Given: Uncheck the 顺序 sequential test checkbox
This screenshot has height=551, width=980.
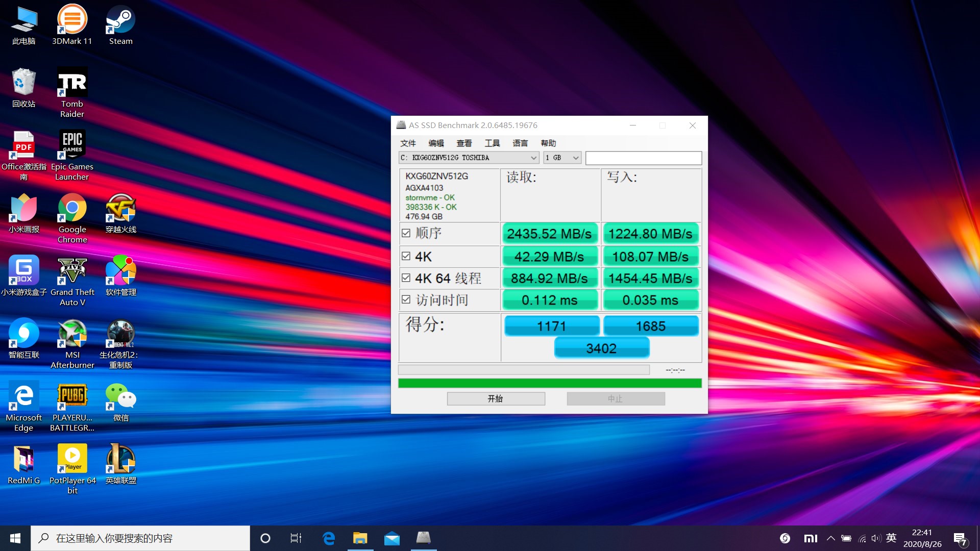Looking at the screenshot, I should pyautogui.click(x=406, y=233).
